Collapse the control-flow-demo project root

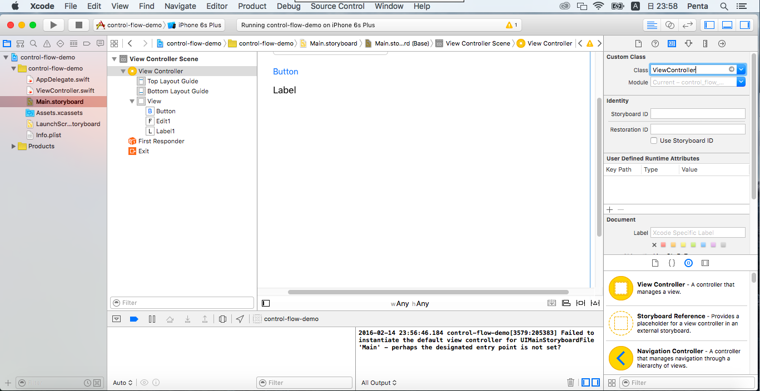pos(5,57)
